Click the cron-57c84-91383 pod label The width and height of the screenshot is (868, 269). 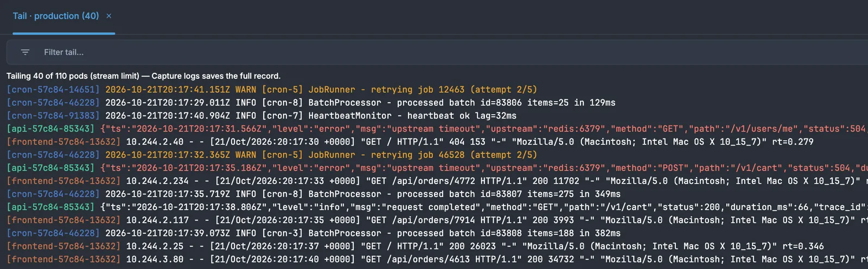[53, 116]
